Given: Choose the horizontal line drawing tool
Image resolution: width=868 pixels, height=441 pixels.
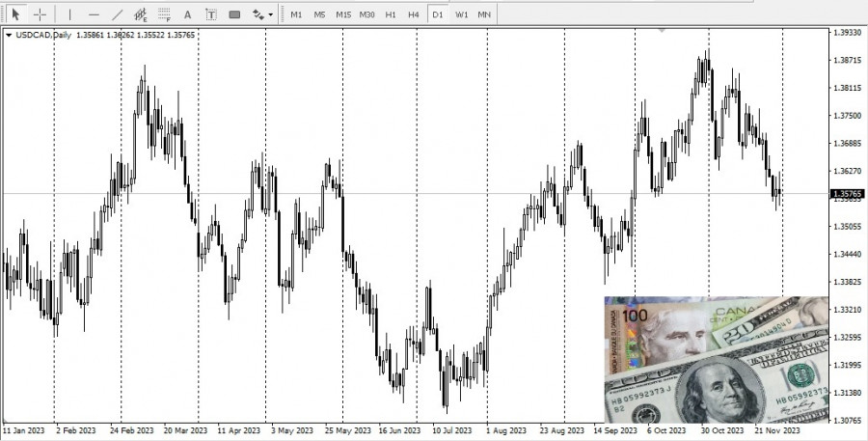Looking at the screenshot, I should [95, 14].
